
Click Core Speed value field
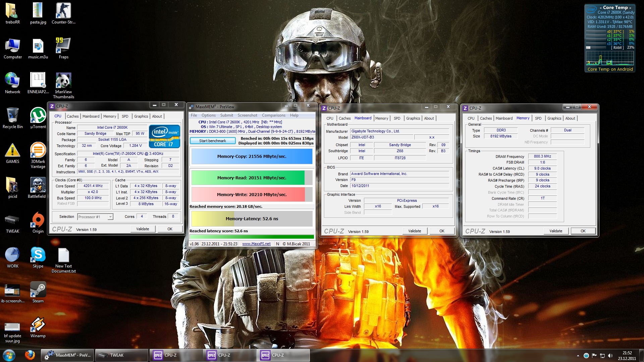click(x=93, y=186)
